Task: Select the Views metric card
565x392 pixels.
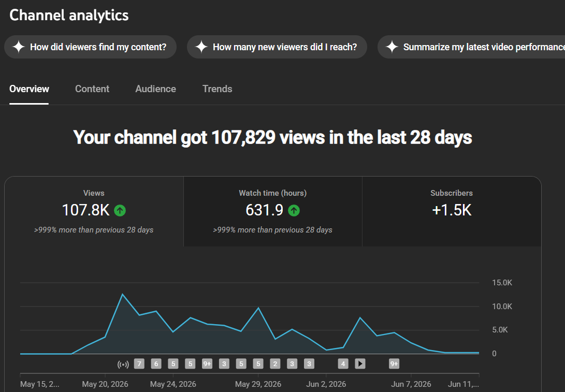Action: tap(94, 211)
